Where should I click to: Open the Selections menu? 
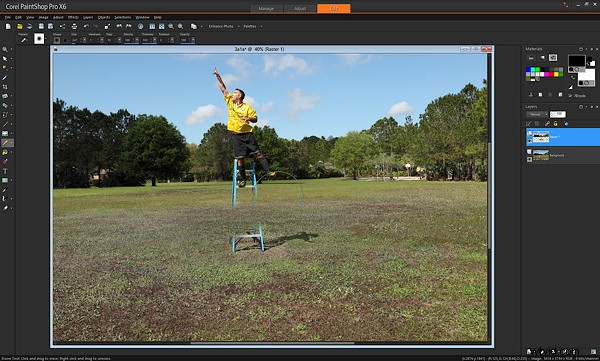(x=122, y=17)
